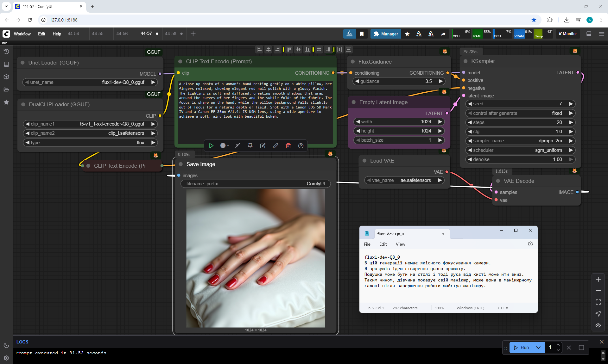Open the node help question-mark icon
This screenshot has width=608, height=364.
coord(301,146)
